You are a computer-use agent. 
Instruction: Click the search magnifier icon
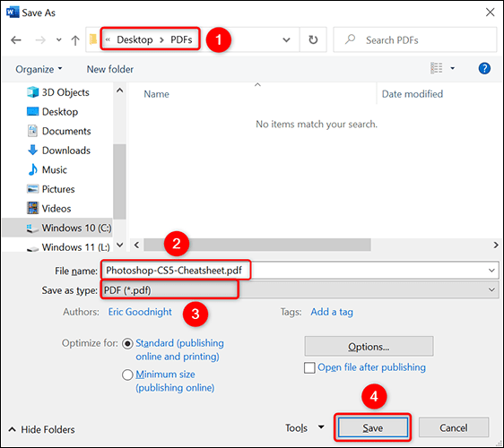[350, 39]
